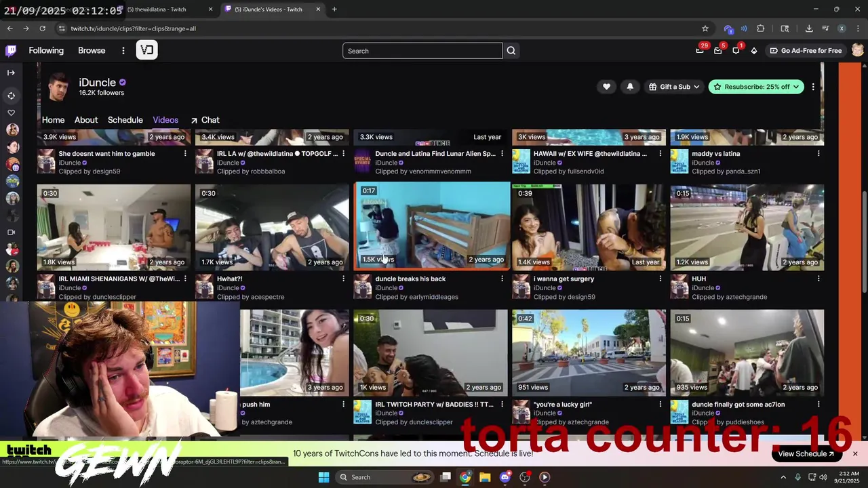868x488 pixels.
Task: Open options for 'maddy vs latina' clip
Action: pos(818,154)
